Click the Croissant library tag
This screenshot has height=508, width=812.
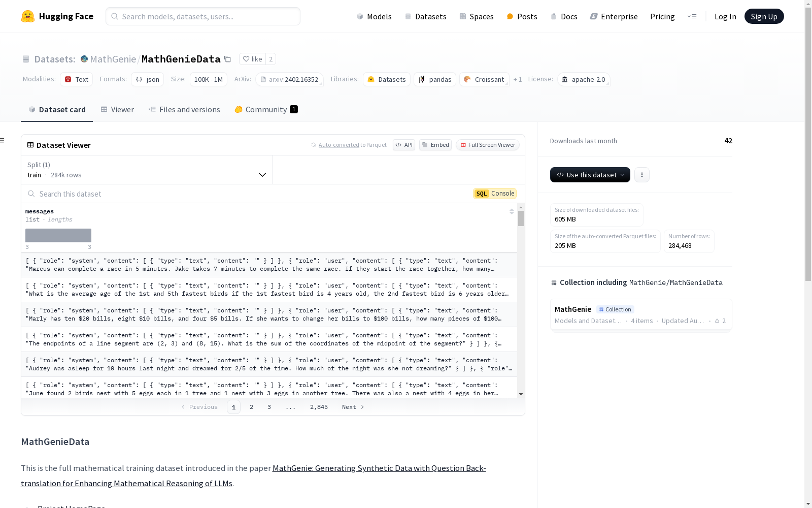pyautogui.click(x=484, y=79)
